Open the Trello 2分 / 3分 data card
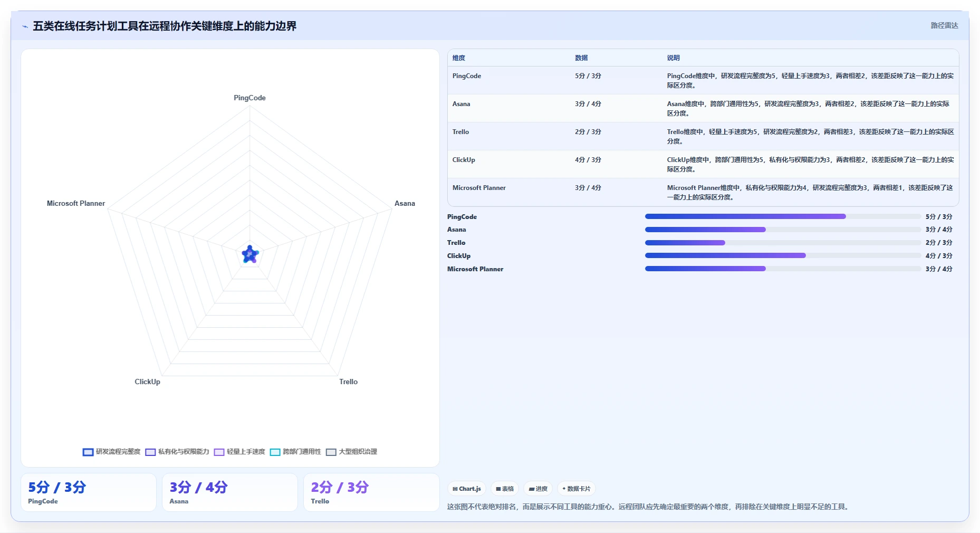 [x=371, y=492]
